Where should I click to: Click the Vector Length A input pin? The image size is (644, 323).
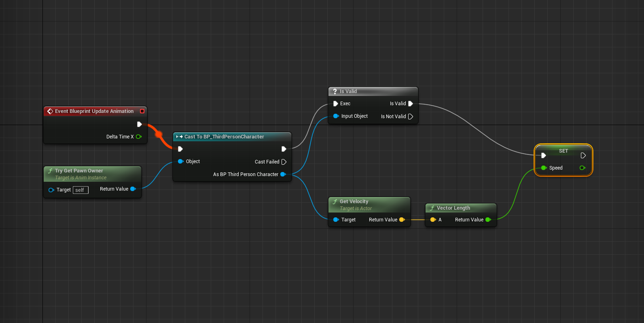coord(433,220)
